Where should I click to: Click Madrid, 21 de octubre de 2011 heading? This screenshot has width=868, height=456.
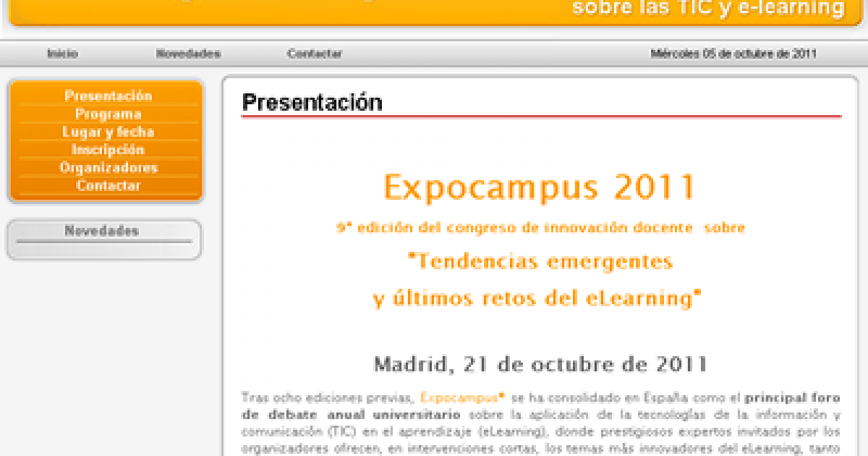click(540, 363)
